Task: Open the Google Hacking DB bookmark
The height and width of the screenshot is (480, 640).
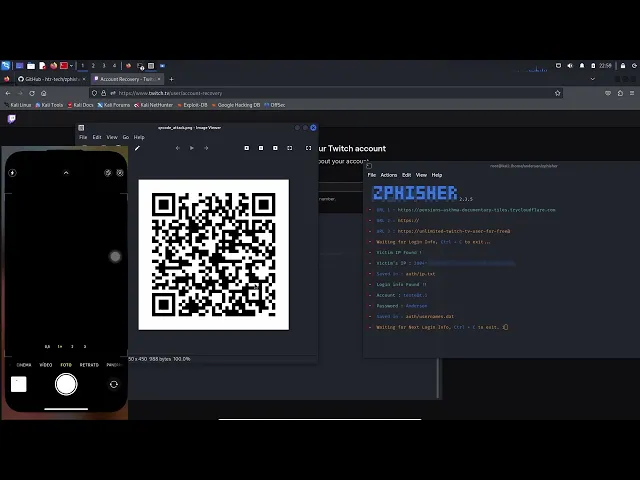Action: tap(236, 105)
